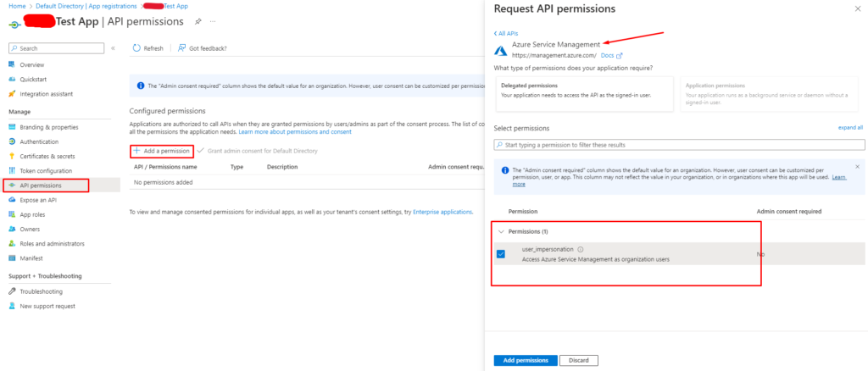
Task: Go back to All APIs
Action: point(505,34)
